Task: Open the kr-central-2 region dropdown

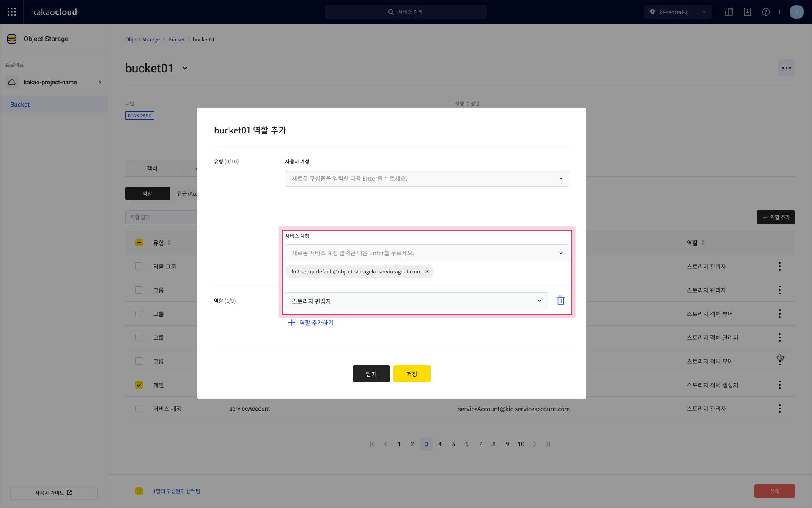Action: point(678,12)
